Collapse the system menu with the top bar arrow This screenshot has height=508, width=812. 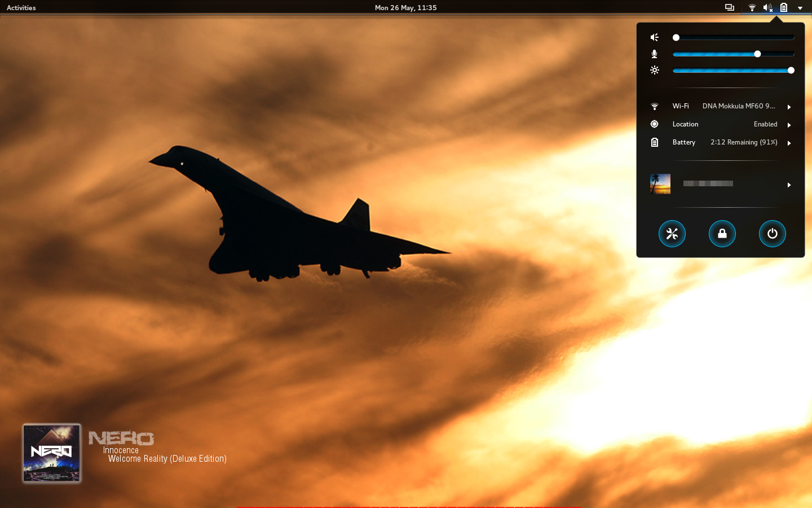coord(800,8)
